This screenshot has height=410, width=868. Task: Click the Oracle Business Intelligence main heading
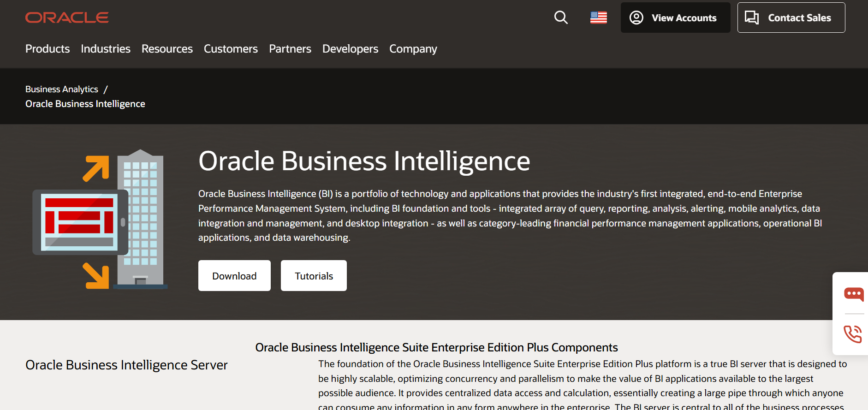click(364, 161)
